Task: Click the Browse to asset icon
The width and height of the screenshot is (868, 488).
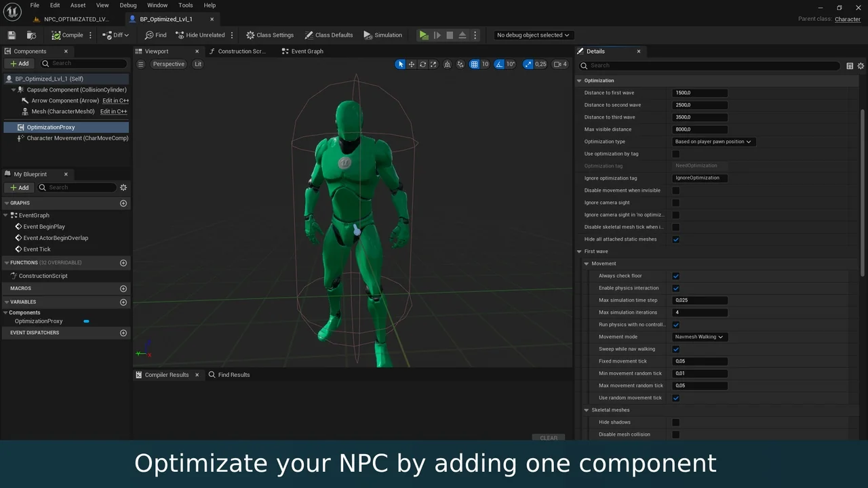Action: (x=31, y=35)
